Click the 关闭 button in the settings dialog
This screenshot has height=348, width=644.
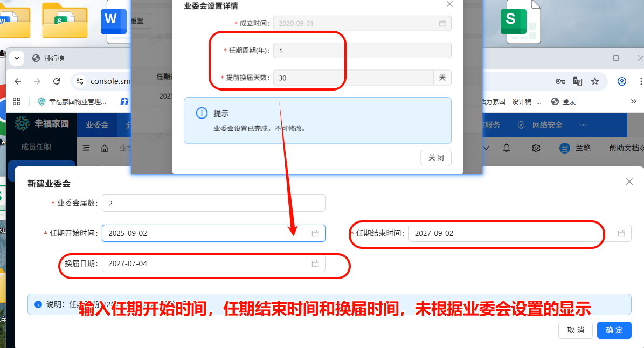point(435,157)
